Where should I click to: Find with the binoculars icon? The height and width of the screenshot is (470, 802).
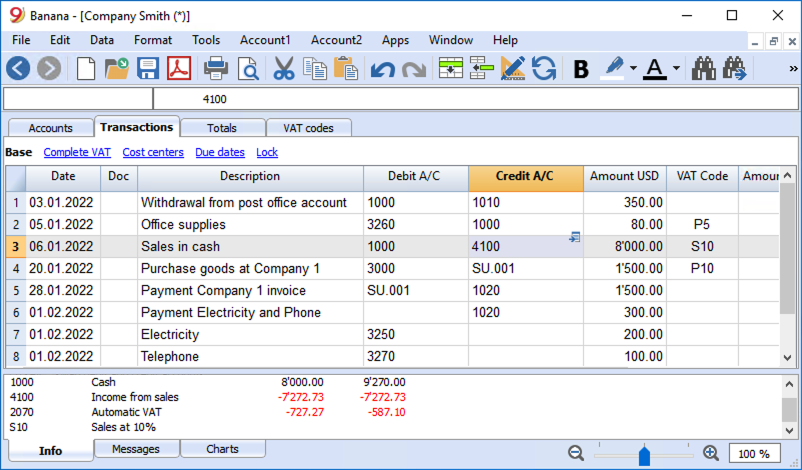point(703,69)
